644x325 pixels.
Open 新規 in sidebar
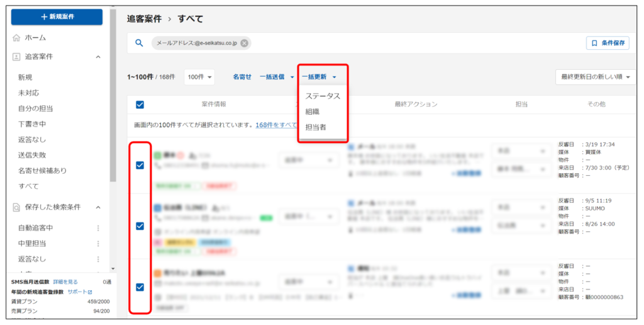25,77
